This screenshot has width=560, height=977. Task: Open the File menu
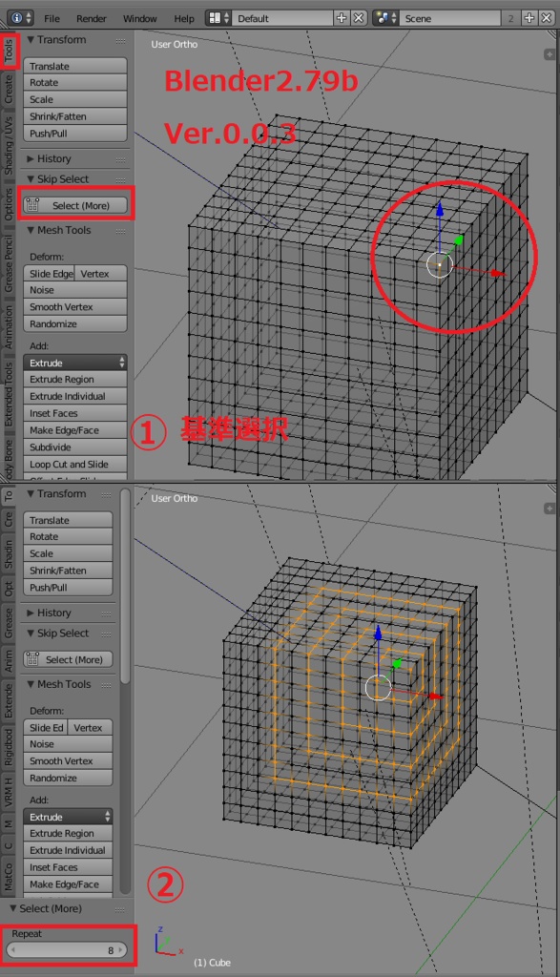coord(52,19)
